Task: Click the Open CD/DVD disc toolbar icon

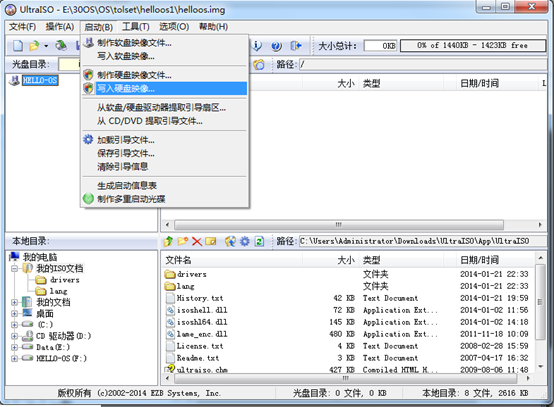Action: tap(61, 46)
